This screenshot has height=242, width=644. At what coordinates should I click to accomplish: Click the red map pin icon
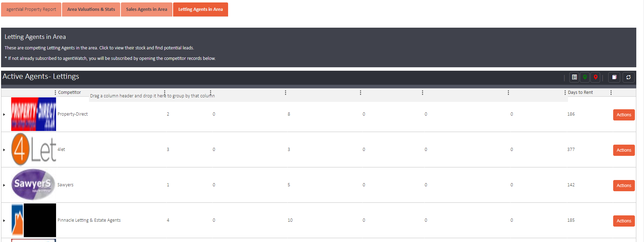click(595, 77)
